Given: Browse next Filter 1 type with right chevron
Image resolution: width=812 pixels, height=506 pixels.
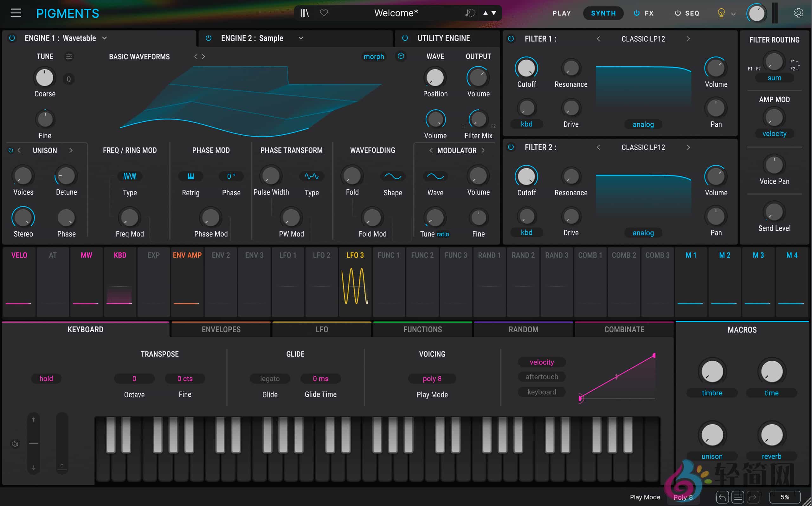Looking at the screenshot, I should (x=688, y=39).
